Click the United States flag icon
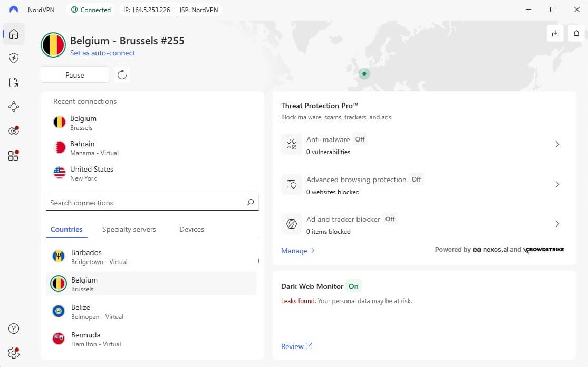588x367 pixels. (x=59, y=173)
